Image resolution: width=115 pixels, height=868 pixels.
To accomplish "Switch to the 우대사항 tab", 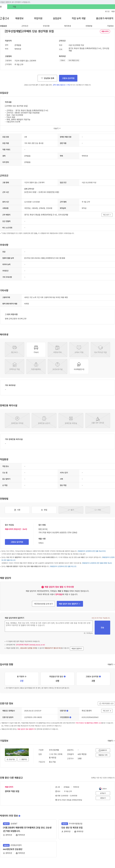I will pos(46,26).
